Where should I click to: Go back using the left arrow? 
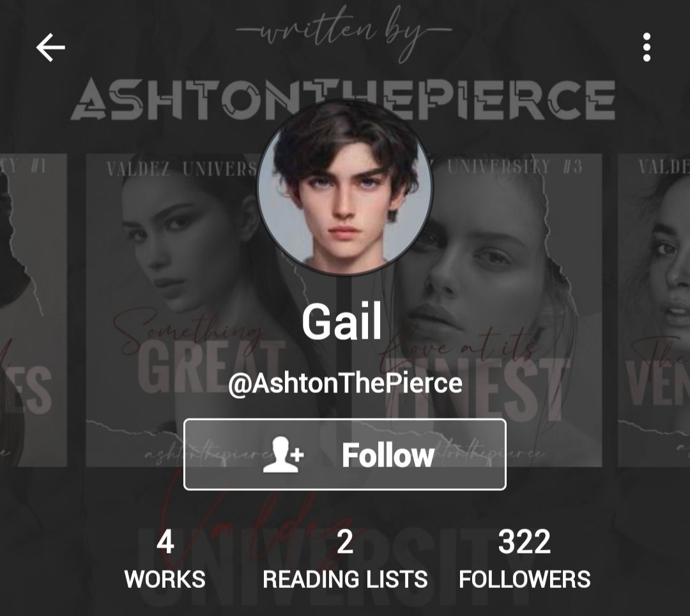coord(50,47)
